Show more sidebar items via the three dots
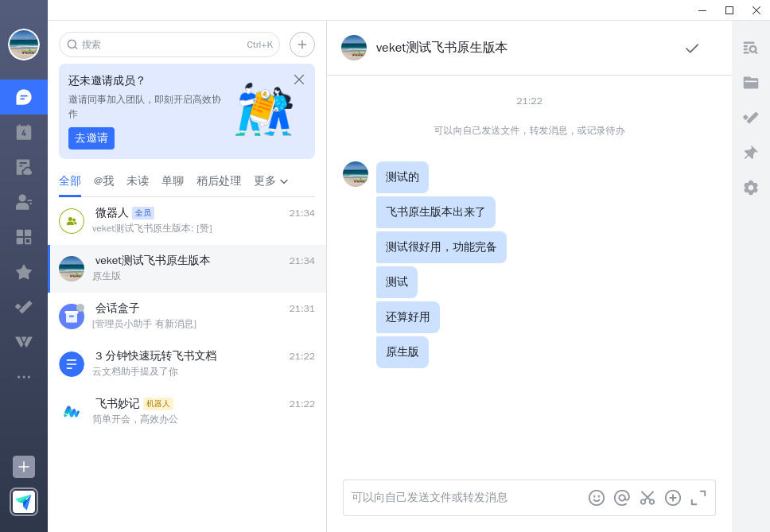 pyautogui.click(x=24, y=377)
